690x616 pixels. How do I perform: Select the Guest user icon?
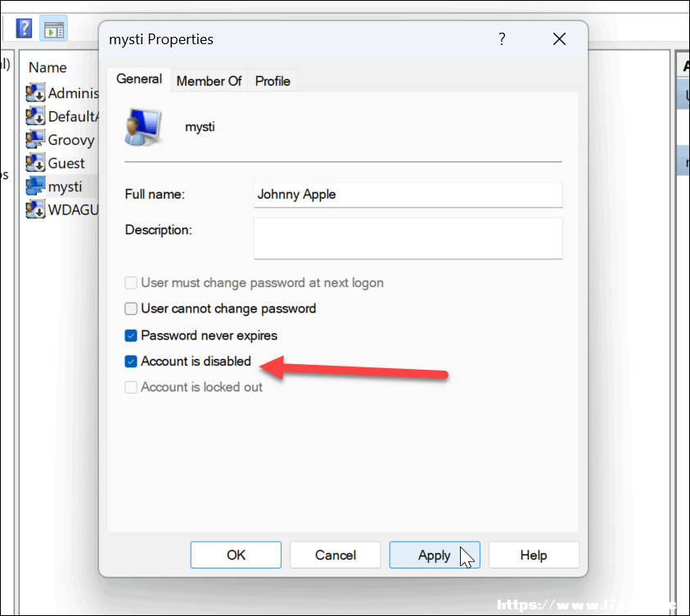35,163
